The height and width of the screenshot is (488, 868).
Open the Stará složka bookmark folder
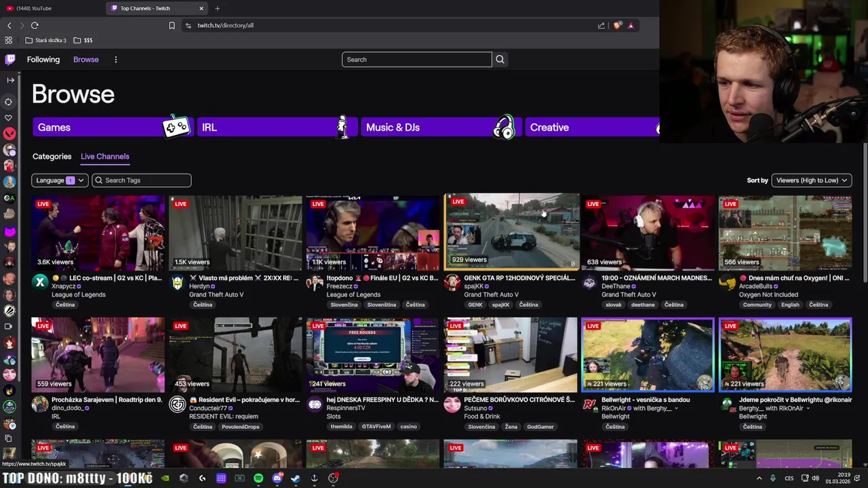[46, 41]
